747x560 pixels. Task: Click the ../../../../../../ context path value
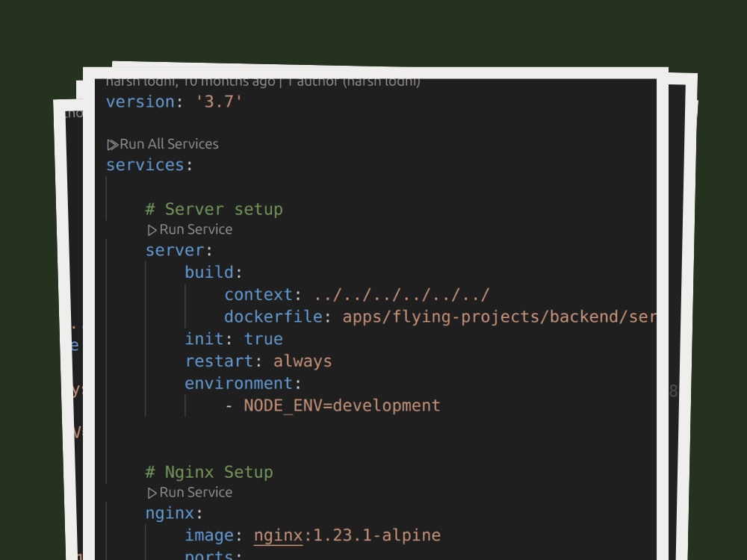click(x=402, y=295)
